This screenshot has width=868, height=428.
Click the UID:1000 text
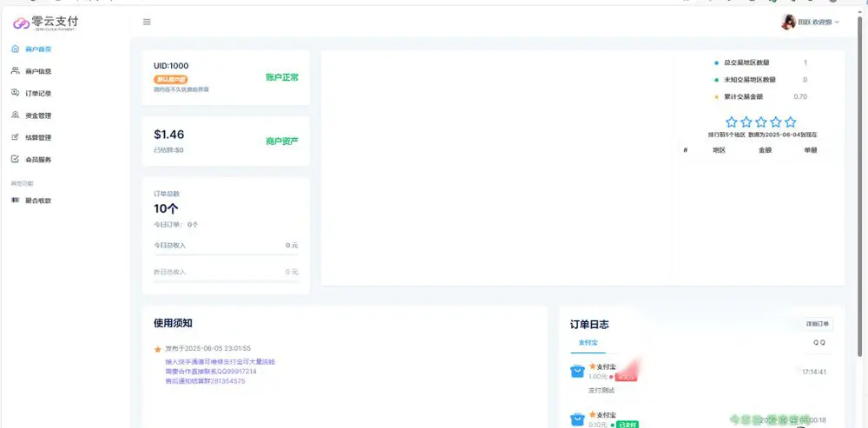171,66
